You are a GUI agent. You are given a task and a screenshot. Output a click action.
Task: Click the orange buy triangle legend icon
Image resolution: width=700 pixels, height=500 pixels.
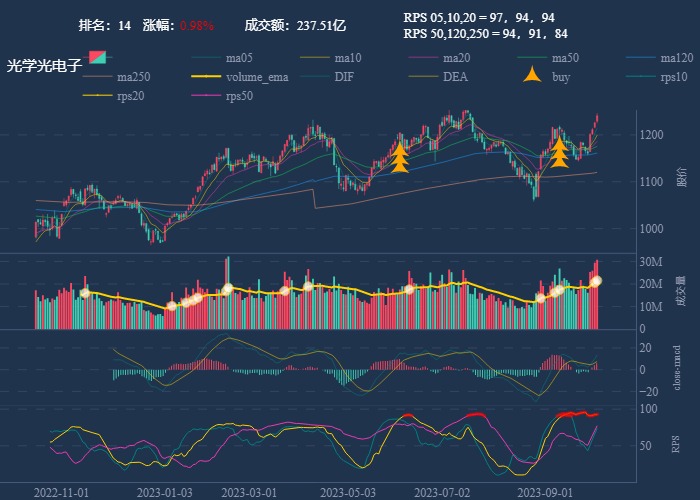(532, 77)
